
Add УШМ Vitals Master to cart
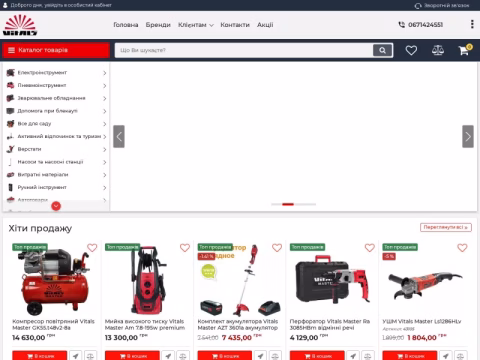tap(410, 355)
